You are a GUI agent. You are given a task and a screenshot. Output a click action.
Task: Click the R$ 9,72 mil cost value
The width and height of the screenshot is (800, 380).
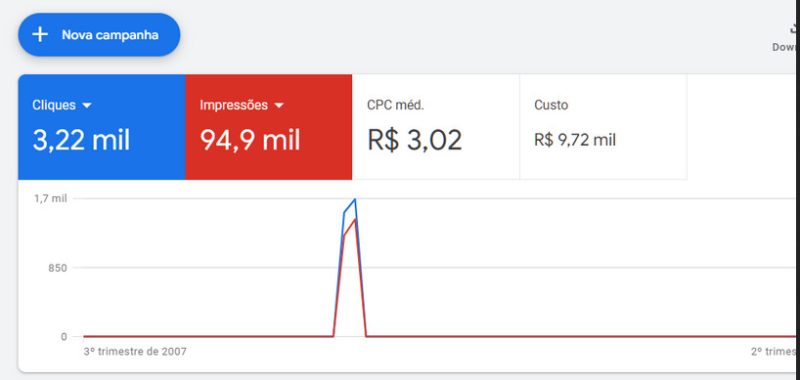[575, 140]
